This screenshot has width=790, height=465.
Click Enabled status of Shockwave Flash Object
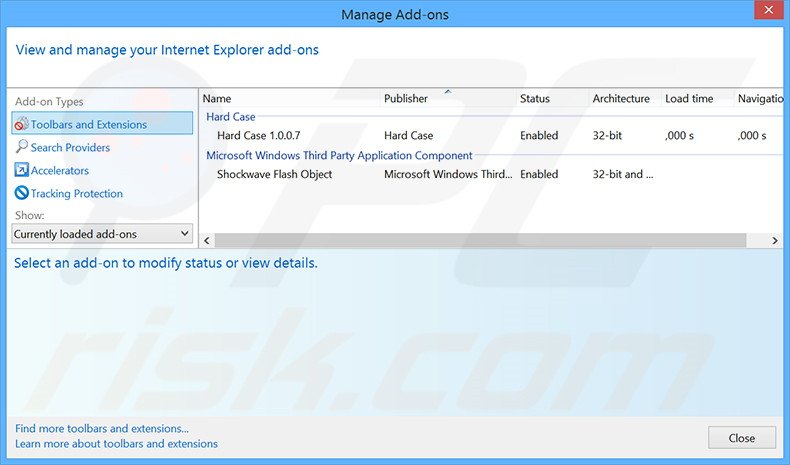pyautogui.click(x=539, y=174)
